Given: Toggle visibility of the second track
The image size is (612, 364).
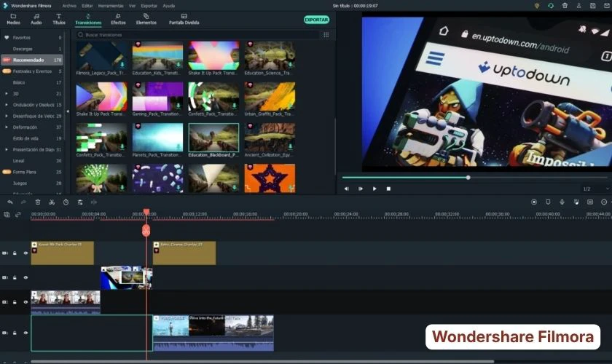Looking at the screenshot, I should [x=25, y=278].
